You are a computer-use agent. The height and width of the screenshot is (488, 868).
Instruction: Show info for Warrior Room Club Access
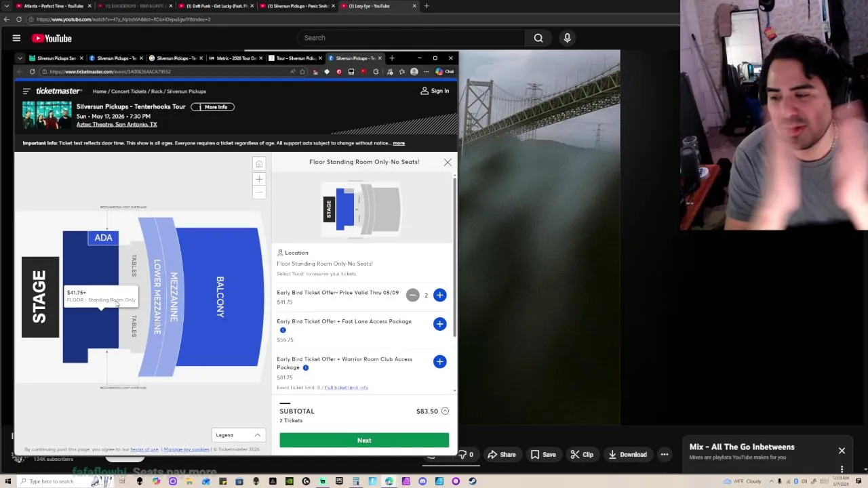pos(306,367)
